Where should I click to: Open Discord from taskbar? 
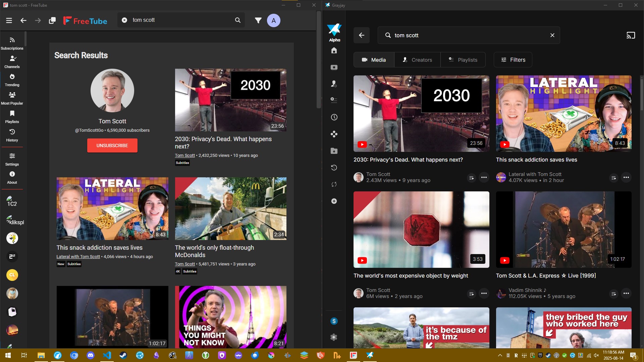pos(91,355)
